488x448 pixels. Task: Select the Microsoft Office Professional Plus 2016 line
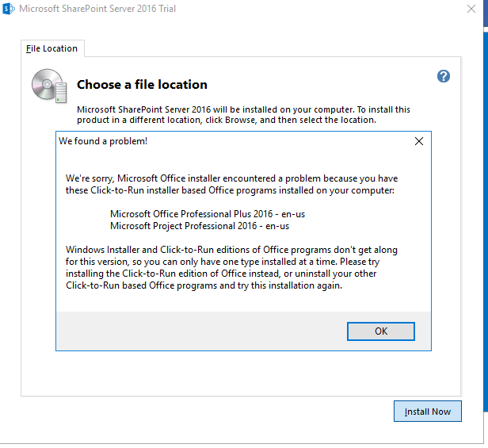pyautogui.click(x=208, y=214)
